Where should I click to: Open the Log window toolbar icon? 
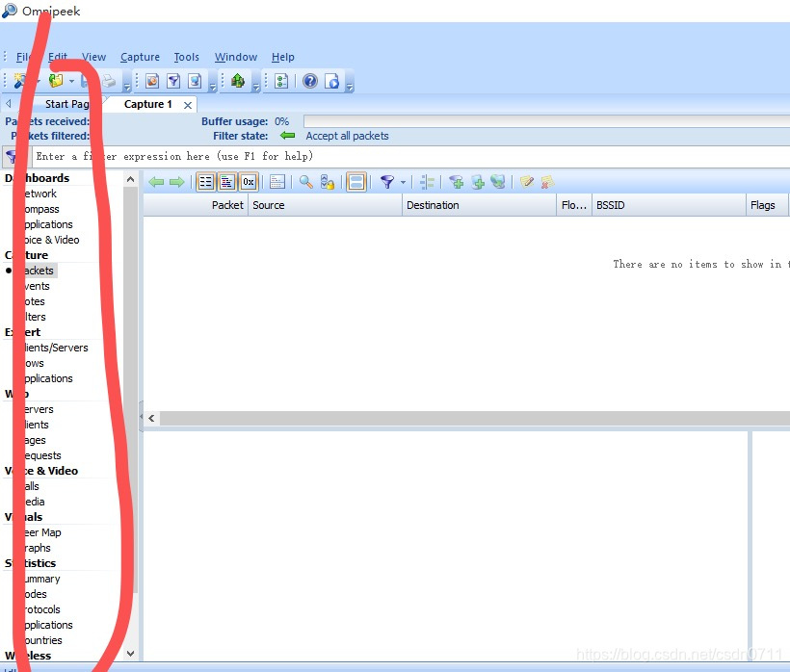(195, 81)
